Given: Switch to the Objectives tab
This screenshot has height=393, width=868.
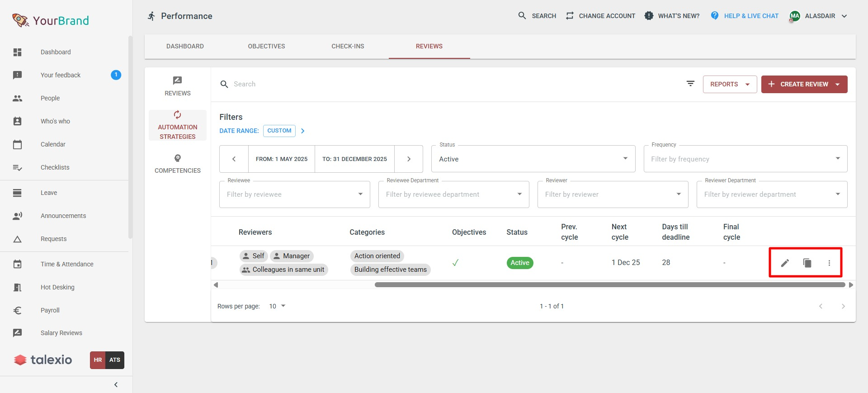Looking at the screenshot, I should [x=266, y=46].
